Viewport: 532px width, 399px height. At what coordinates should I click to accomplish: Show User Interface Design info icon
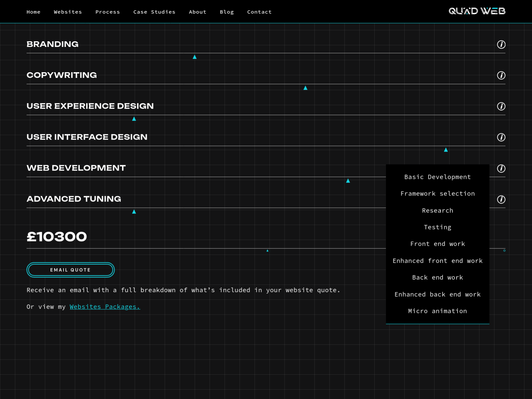coord(501,137)
